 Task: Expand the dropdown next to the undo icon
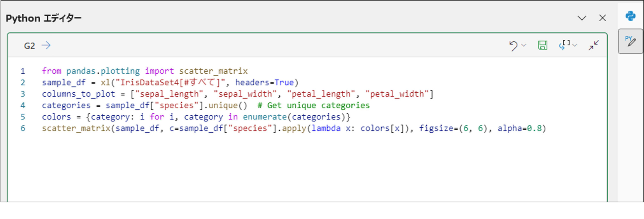[524, 46]
